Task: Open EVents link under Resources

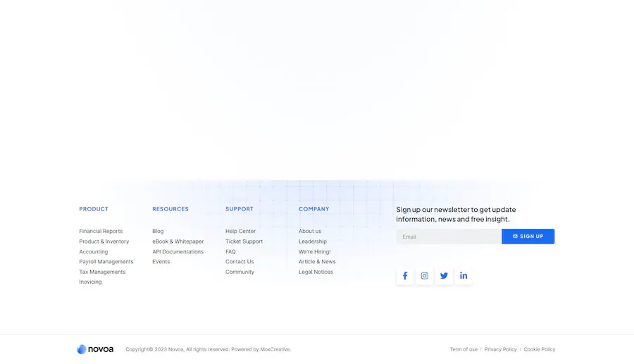Action: (161, 262)
